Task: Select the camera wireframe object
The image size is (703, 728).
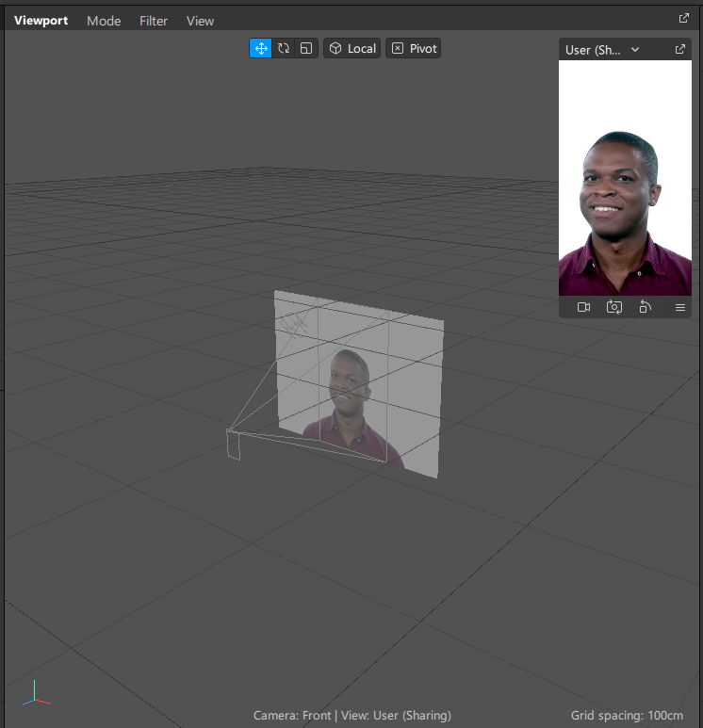Action: (234, 445)
